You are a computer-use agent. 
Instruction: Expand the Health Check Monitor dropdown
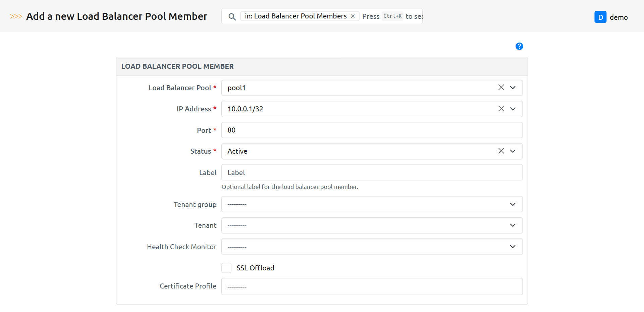tap(372, 247)
